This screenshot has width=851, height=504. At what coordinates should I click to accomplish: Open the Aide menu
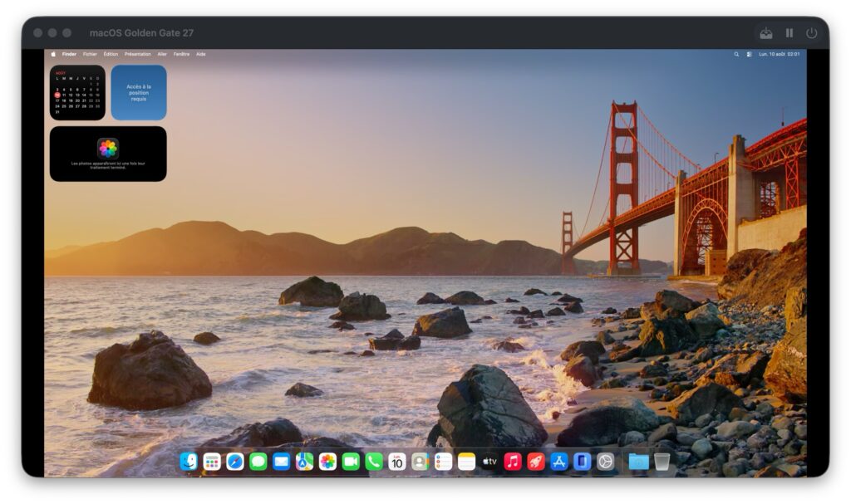tap(201, 54)
